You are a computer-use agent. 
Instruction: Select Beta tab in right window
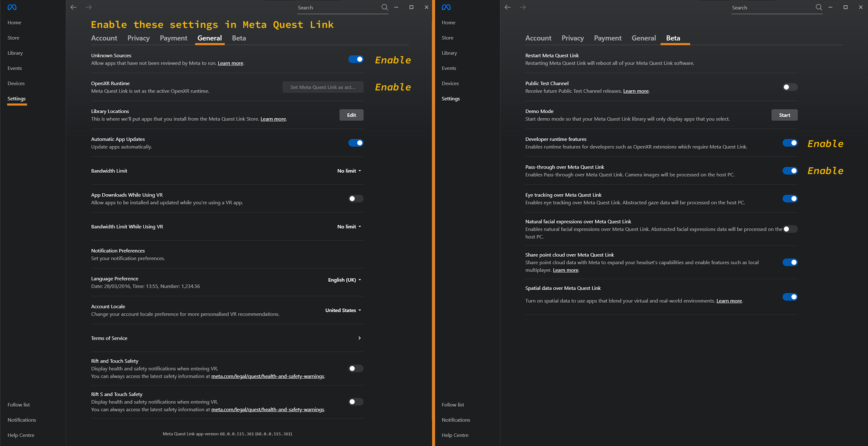pyautogui.click(x=673, y=38)
